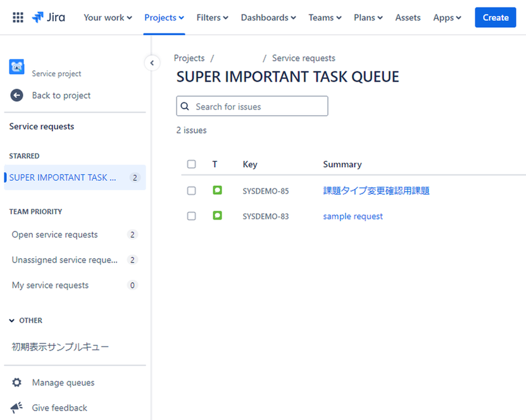Viewport: 526px width, 420px height.
Task: Click the Manage queues link
Action: pos(63,383)
